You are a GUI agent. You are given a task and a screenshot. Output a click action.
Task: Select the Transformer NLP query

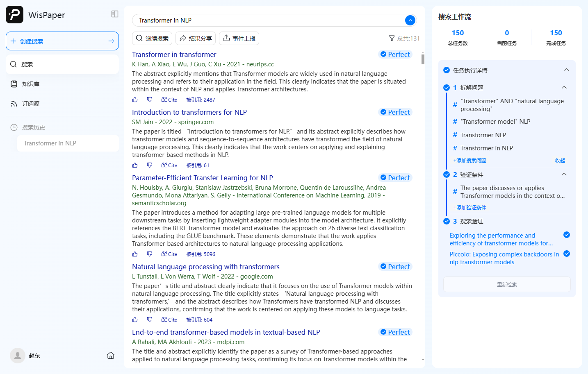click(x=483, y=135)
